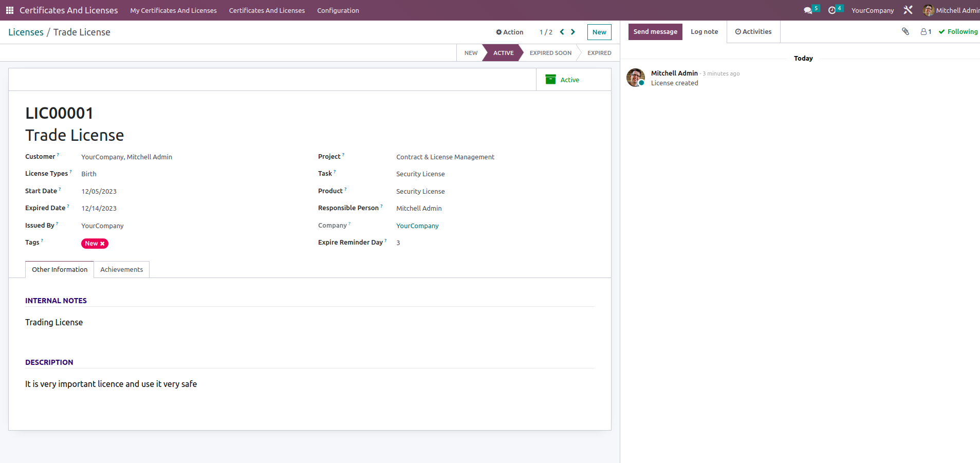Viewport: 980px width, 463px height.
Task: Open the developer tools wrench icon
Action: pos(908,10)
